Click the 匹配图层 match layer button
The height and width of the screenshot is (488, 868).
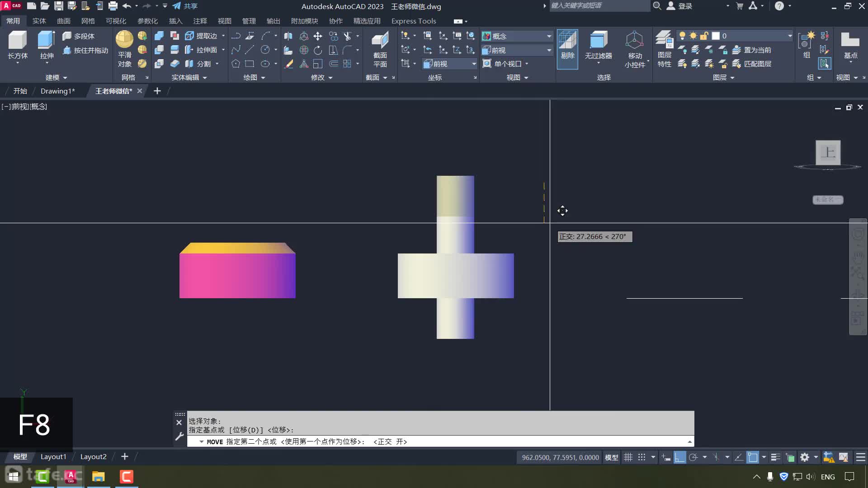point(752,64)
